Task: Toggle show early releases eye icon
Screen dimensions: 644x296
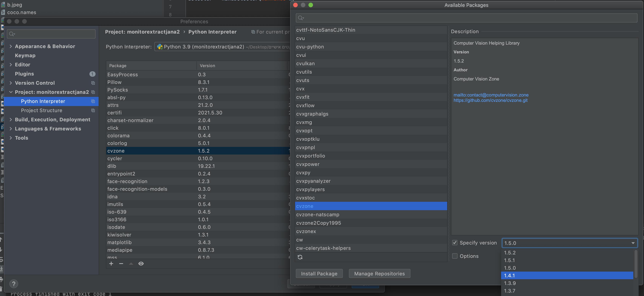Action: coord(141,264)
